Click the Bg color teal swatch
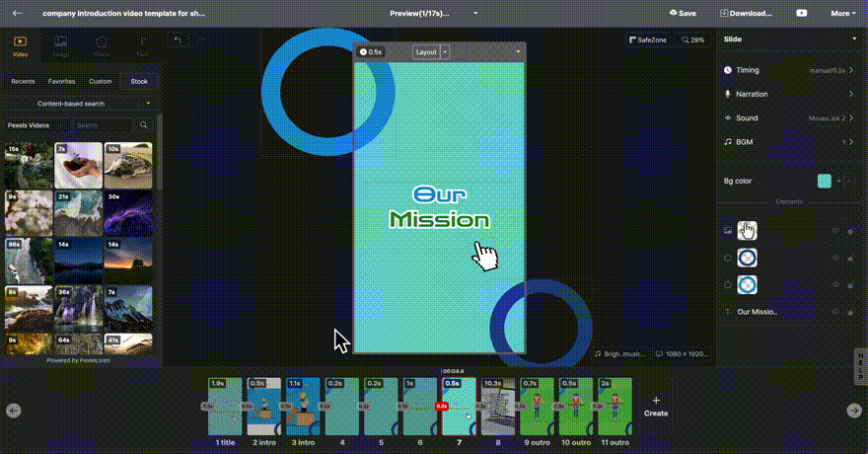Viewport: 868px width, 454px height. (825, 181)
